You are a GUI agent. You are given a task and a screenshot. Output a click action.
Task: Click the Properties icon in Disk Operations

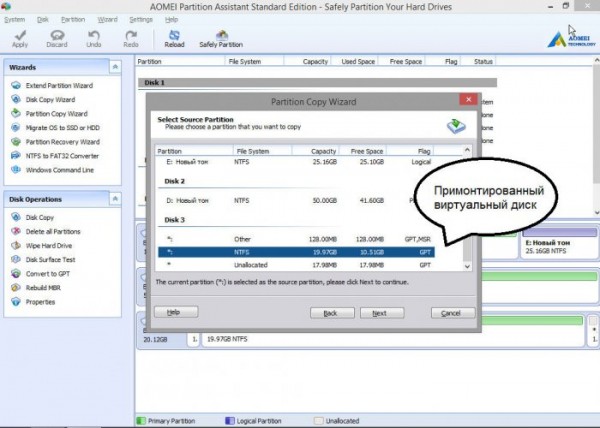tap(16, 302)
